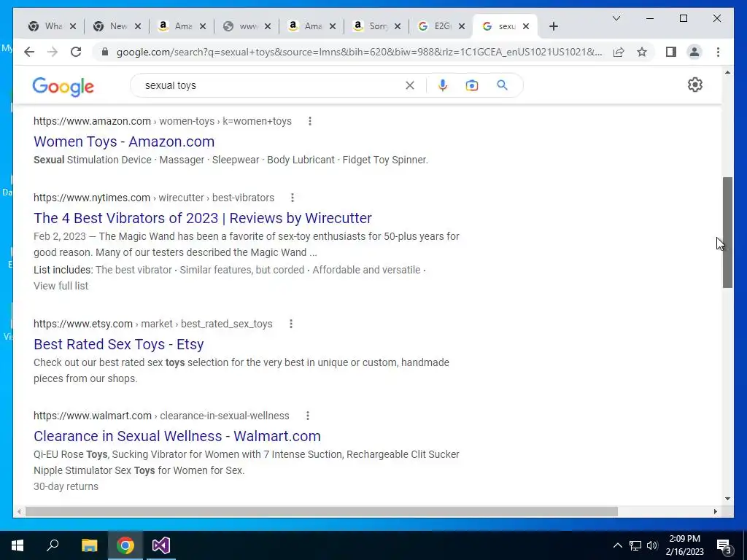Viewport: 747px width, 560px height.
Task: Close the 'www' tab
Action: click(268, 26)
